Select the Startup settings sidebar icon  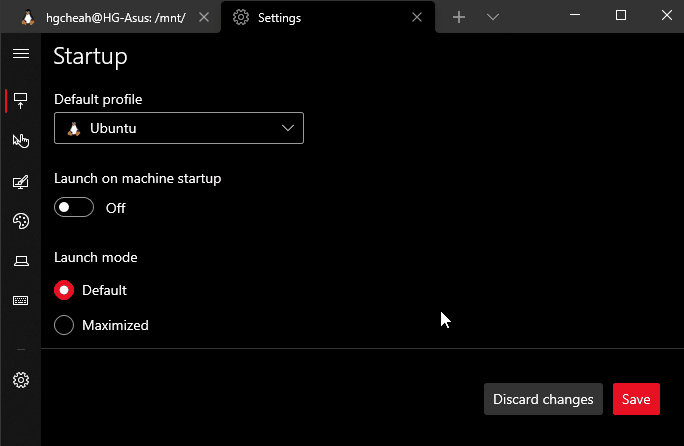pyautogui.click(x=21, y=101)
